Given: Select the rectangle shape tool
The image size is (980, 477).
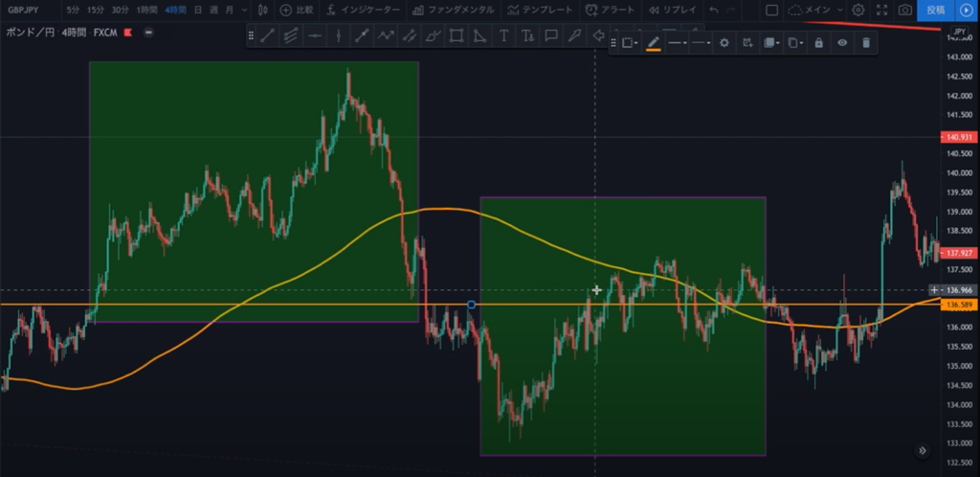Looking at the screenshot, I should [457, 36].
